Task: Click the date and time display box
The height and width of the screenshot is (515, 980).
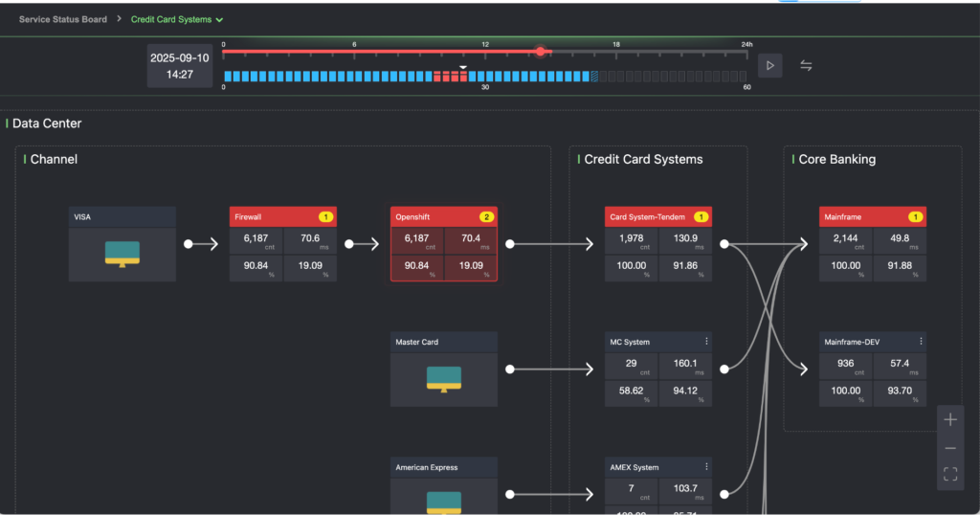Action: (x=180, y=65)
